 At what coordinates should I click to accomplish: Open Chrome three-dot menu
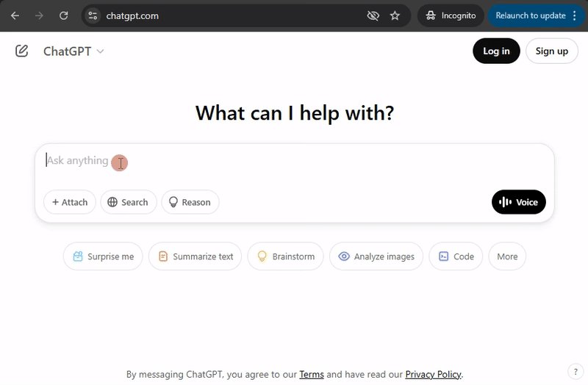coord(575,15)
